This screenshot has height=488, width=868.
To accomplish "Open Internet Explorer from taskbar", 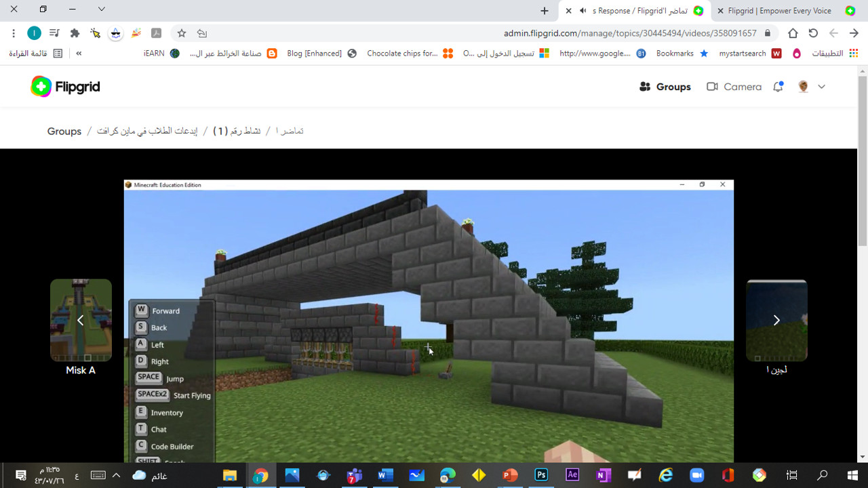I will pos(666,475).
